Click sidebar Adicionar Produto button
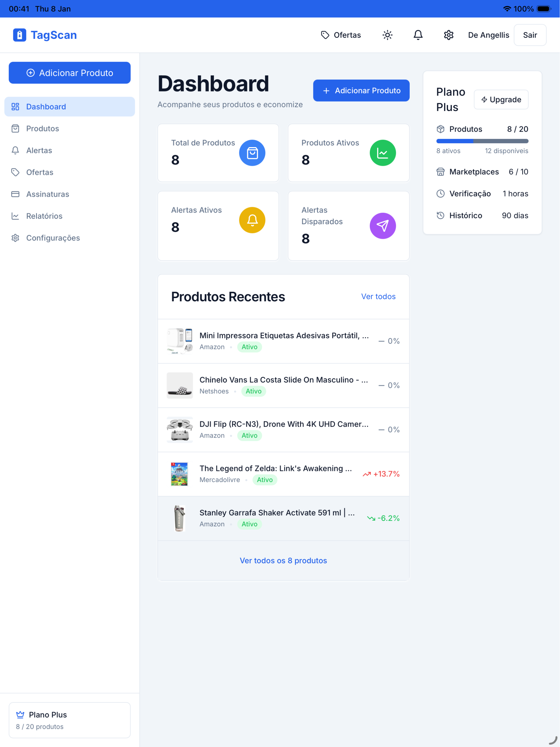Image resolution: width=560 pixels, height=747 pixels. click(69, 72)
